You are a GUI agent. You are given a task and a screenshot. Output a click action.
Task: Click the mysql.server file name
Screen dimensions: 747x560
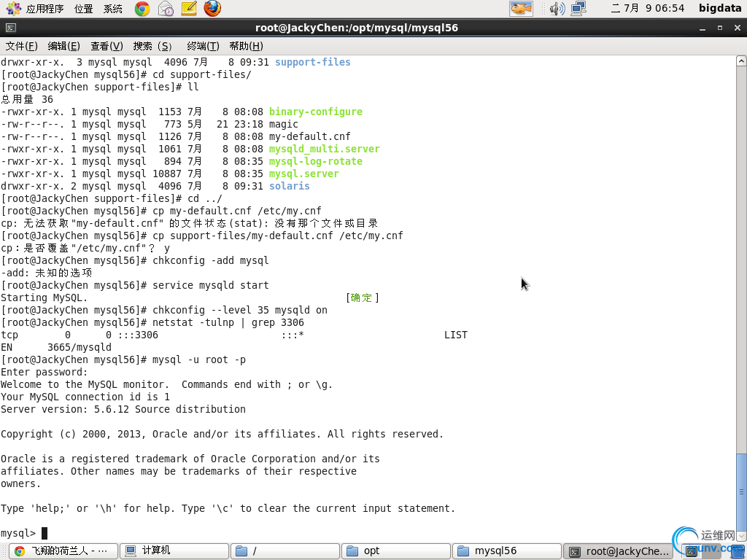(x=304, y=174)
